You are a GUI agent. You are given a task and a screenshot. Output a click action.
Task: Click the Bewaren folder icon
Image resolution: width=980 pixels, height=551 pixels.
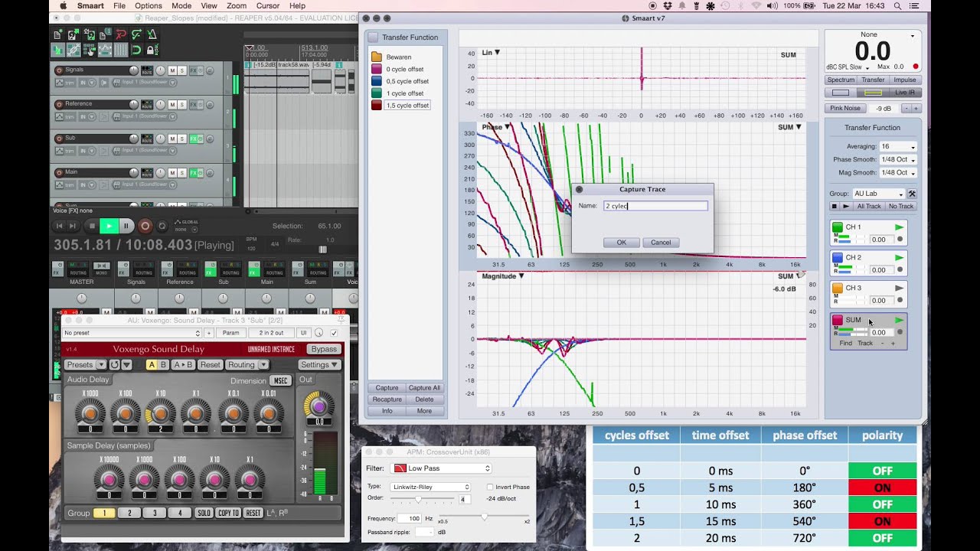(377, 57)
